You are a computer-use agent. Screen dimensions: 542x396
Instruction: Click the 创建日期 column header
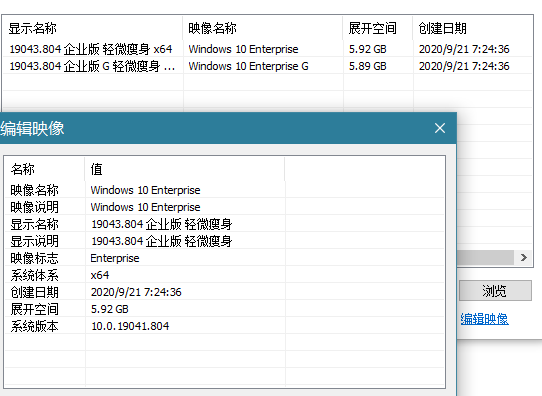click(472, 28)
